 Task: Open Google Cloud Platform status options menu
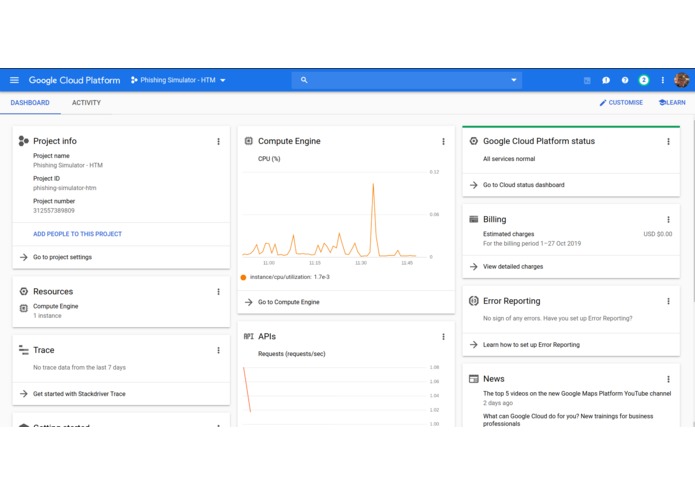click(668, 141)
